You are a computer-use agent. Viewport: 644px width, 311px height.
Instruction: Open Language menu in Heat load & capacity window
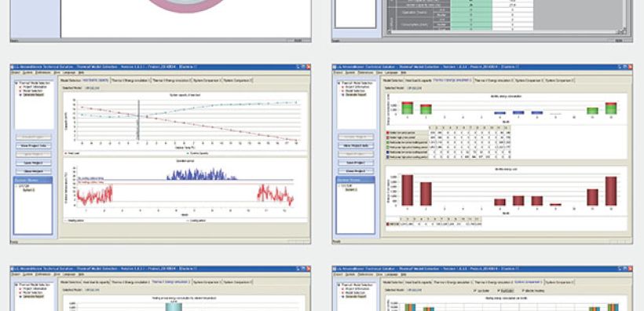(69, 72)
